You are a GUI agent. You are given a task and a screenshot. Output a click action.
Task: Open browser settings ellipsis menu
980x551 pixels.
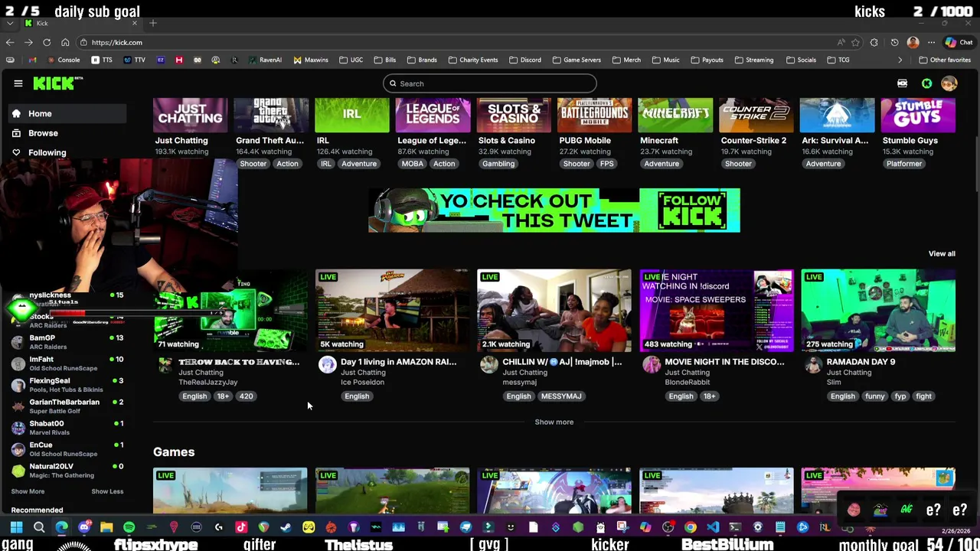click(931, 42)
